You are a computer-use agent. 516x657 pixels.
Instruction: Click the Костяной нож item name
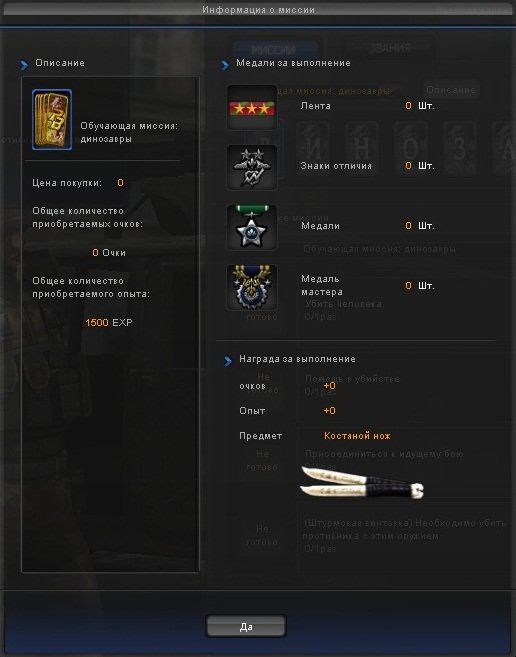click(357, 436)
